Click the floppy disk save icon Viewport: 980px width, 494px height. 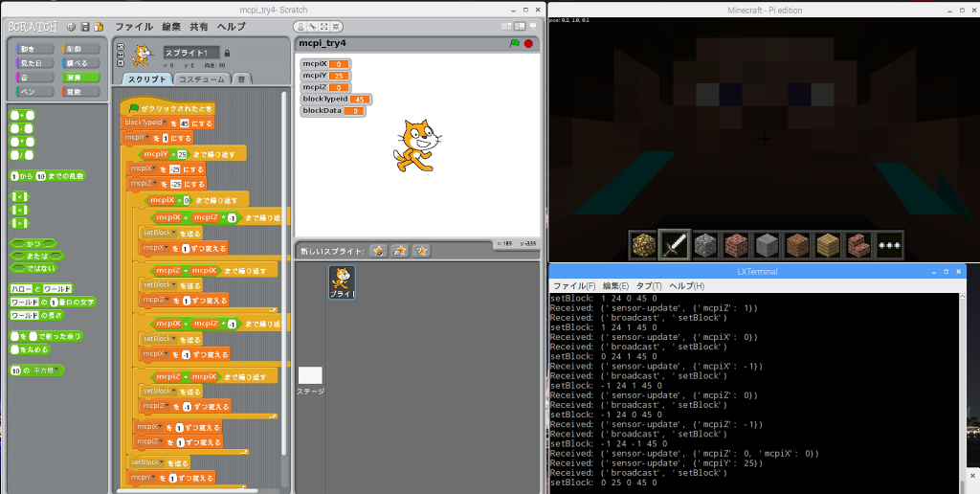[85, 27]
